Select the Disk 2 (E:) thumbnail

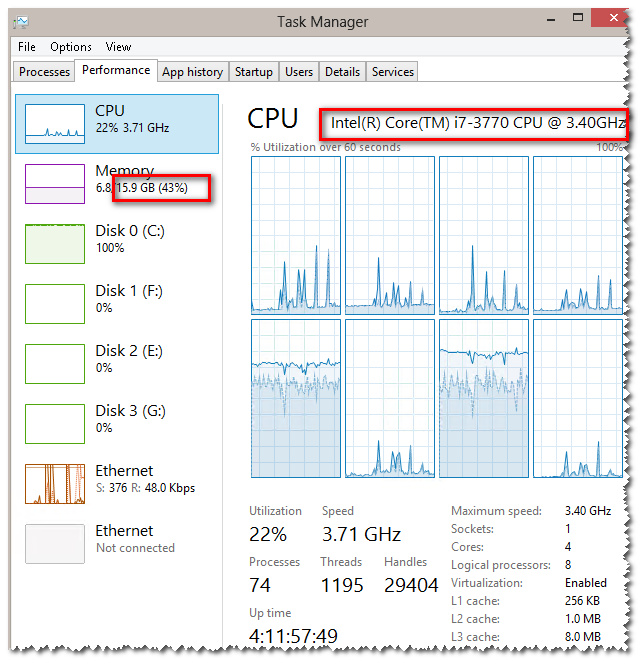tap(55, 364)
